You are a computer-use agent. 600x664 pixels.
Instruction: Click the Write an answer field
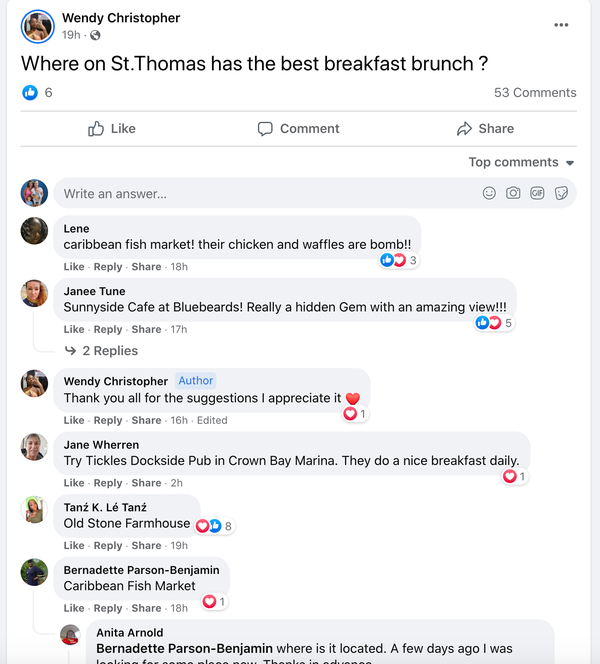point(260,194)
